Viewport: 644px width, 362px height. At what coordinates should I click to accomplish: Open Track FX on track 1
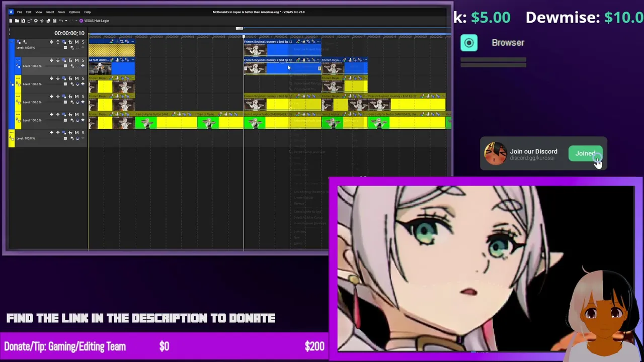[x=70, y=42]
